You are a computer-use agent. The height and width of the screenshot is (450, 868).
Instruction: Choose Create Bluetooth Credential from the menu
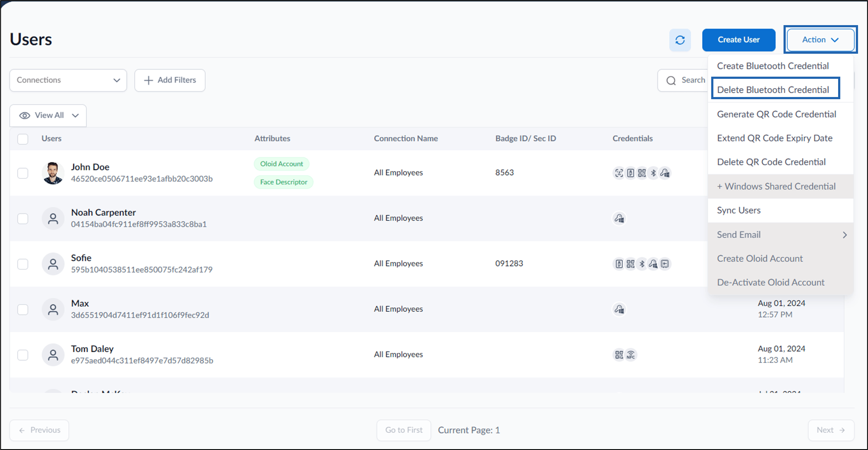click(x=773, y=66)
